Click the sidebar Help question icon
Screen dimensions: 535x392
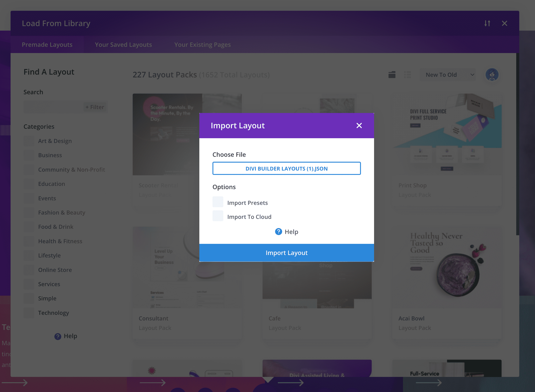(58, 336)
